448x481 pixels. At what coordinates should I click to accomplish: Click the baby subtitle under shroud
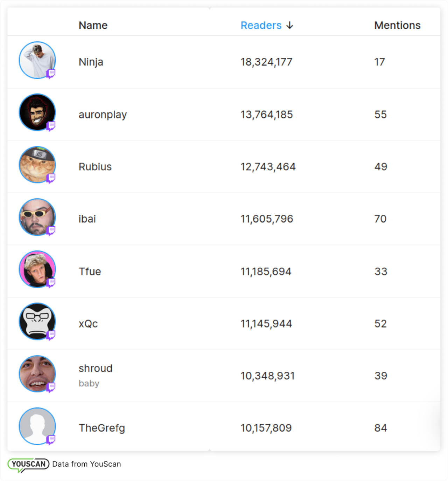(89, 383)
